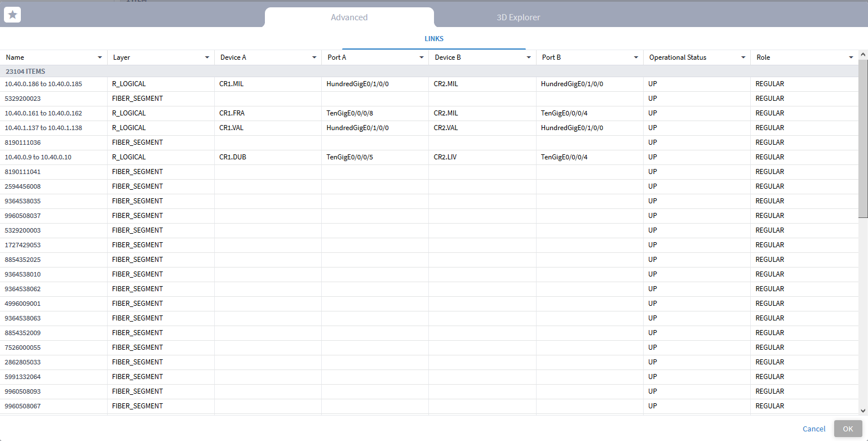The width and height of the screenshot is (868, 441).
Task: Select row 10.40.0.186 to 10.40.0.185
Action: [429, 84]
